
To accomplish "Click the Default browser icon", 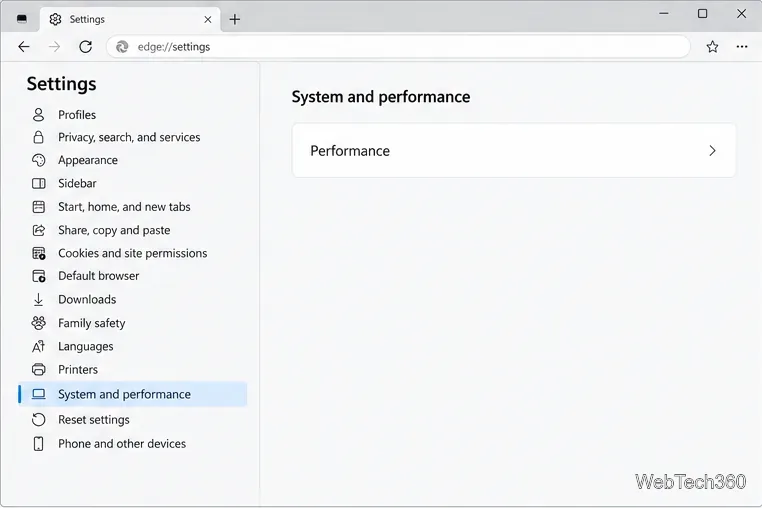I will pyautogui.click(x=39, y=276).
